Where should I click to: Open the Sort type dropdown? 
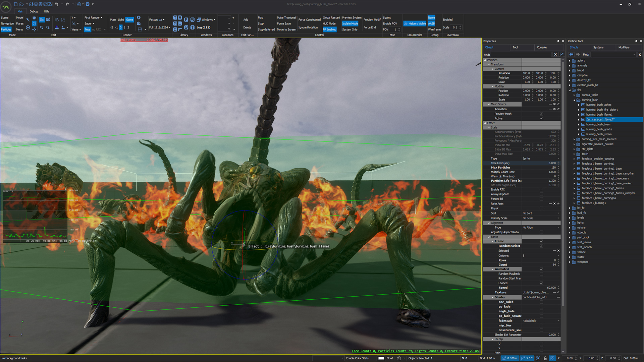pyautogui.click(x=541, y=214)
